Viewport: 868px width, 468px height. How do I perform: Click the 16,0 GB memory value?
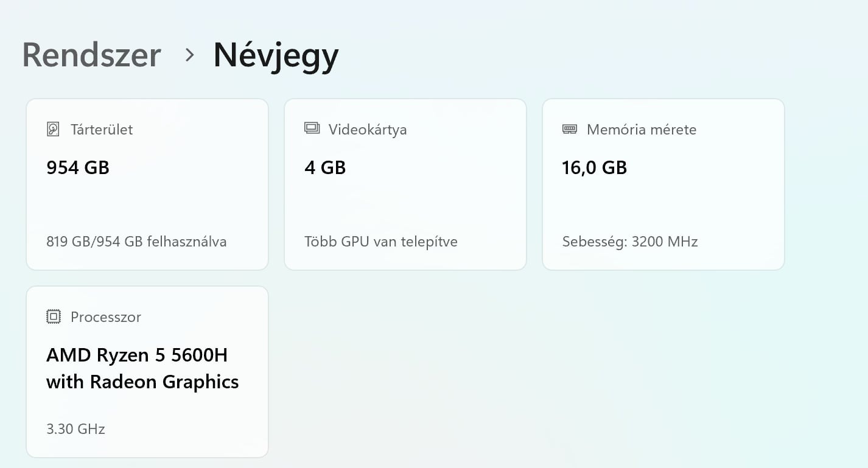coord(594,167)
